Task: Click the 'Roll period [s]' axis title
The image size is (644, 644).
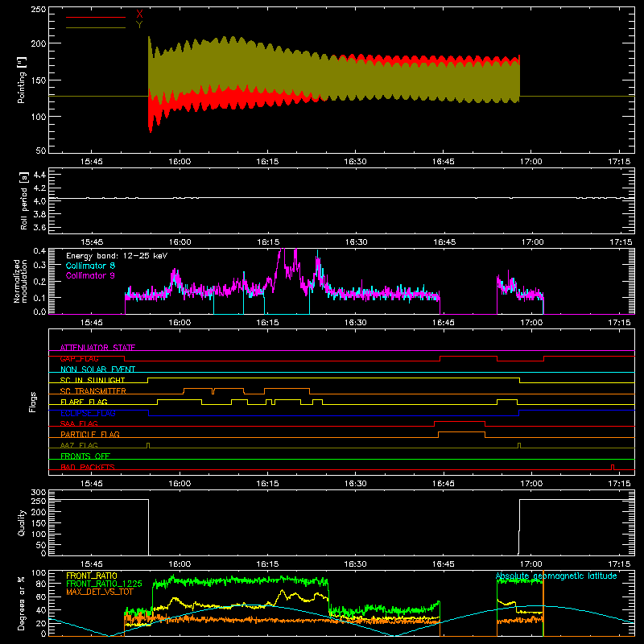Action: pos(23,201)
